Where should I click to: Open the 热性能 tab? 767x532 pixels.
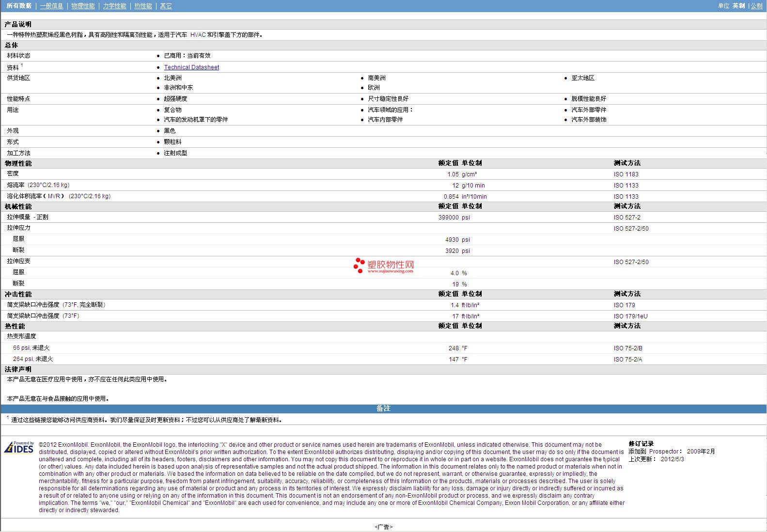(x=143, y=6)
